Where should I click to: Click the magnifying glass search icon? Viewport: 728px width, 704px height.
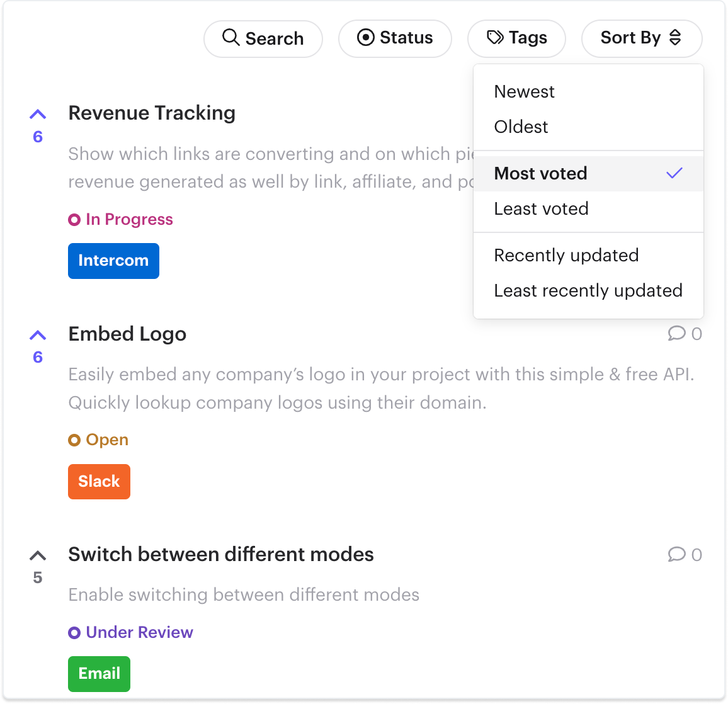tap(230, 38)
